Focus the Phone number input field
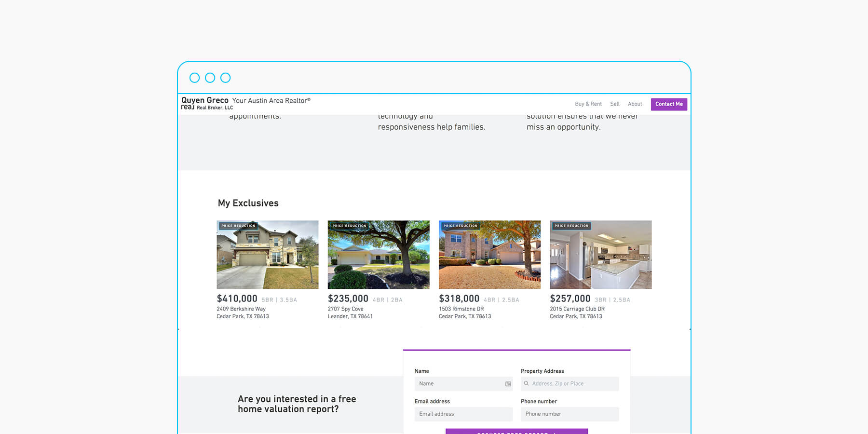868x434 pixels. pyautogui.click(x=570, y=414)
